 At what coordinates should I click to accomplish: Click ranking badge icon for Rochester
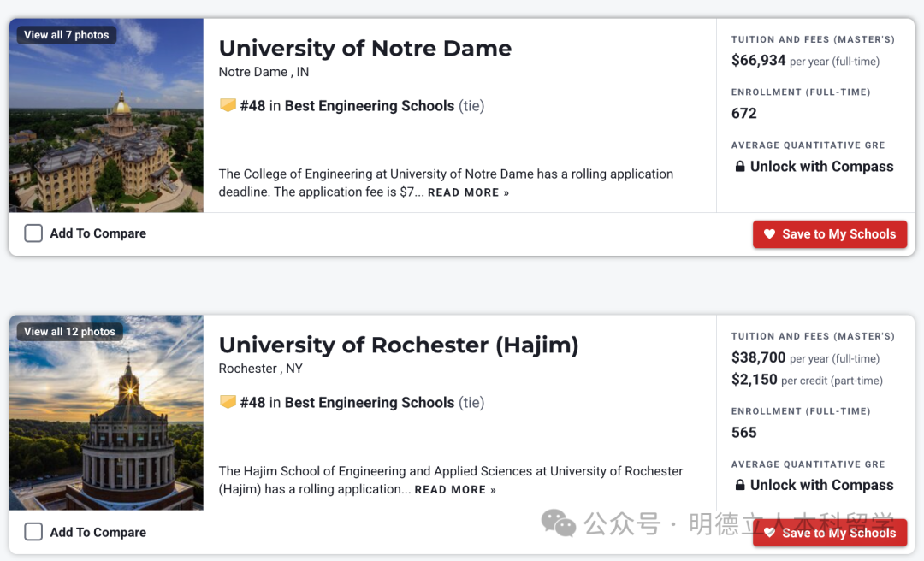pyautogui.click(x=228, y=401)
